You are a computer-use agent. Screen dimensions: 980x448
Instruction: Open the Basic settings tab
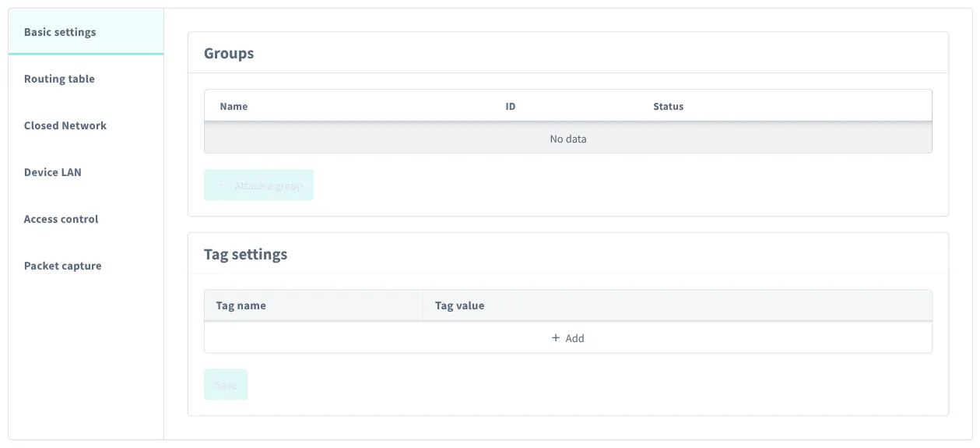coord(86,32)
